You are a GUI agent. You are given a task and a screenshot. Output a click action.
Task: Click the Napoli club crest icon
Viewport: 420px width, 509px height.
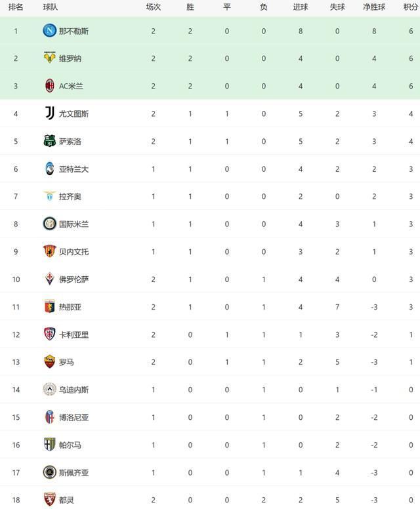[49, 31]
